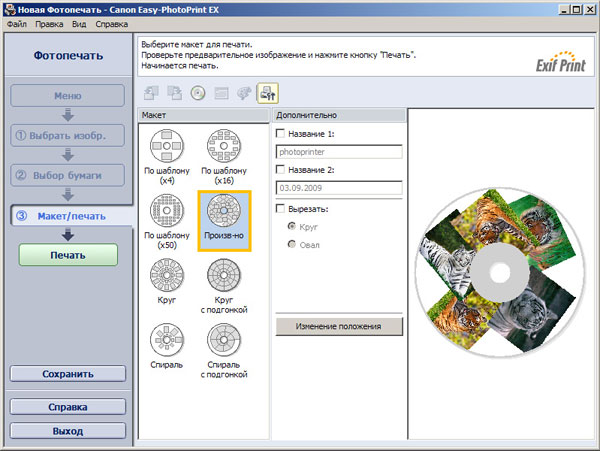This screenshot has height=451, width=600.
Task: Enable the 'Название 1' checkbox
Action: [280, 133]
